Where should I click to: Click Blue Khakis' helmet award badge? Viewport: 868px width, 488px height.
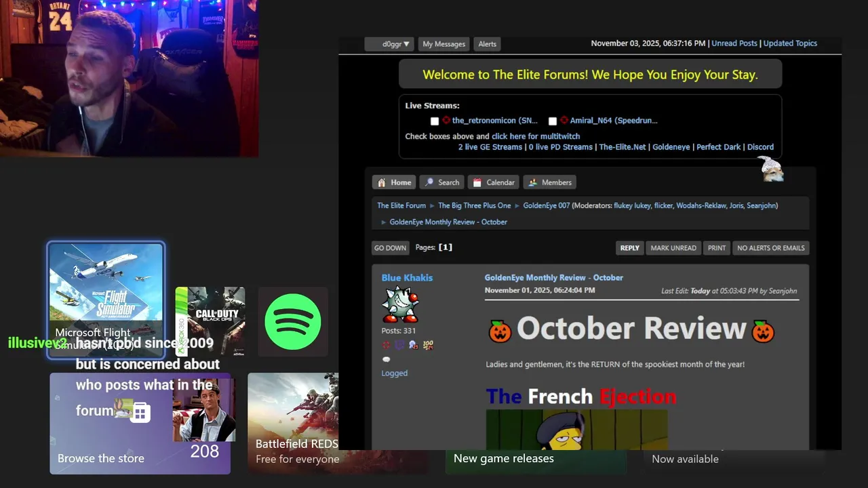[413, 345]
